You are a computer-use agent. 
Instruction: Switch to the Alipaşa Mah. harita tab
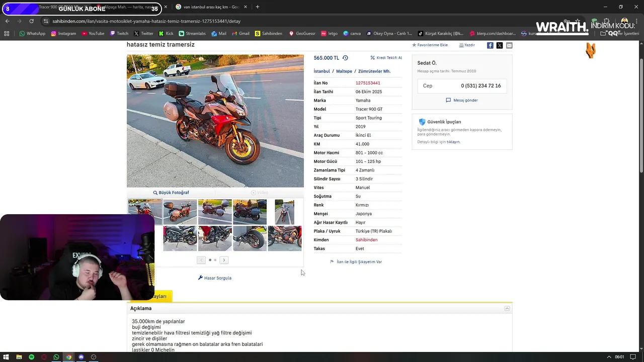[130, 7]
